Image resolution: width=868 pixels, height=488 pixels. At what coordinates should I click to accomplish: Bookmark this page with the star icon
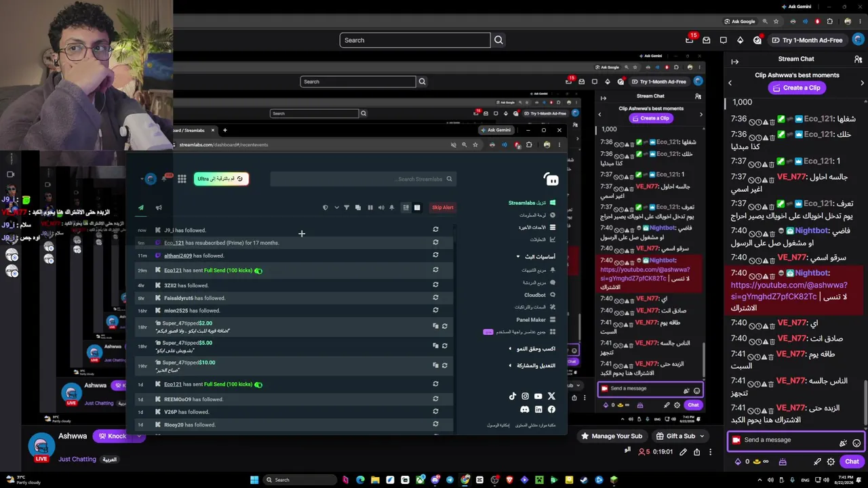(776, 21)
